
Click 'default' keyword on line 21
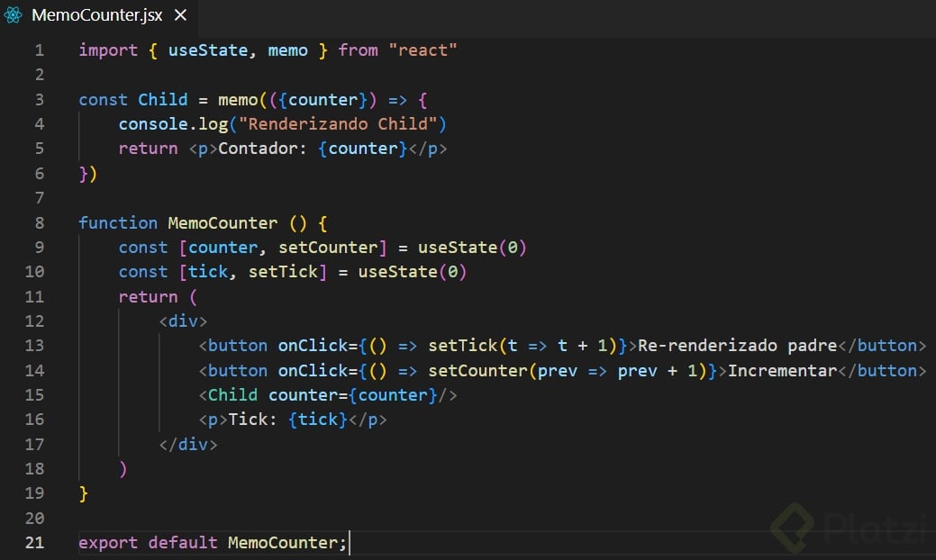[183, 543]
